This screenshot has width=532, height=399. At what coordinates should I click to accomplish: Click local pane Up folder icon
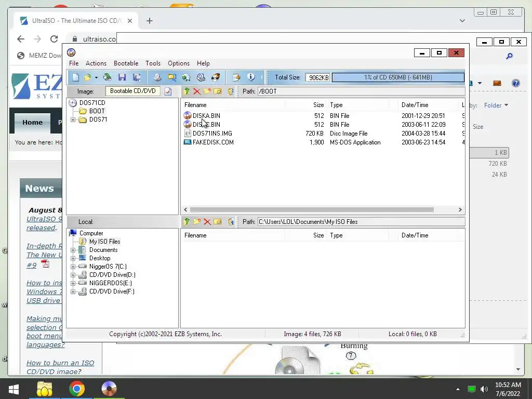pos(187,221)
